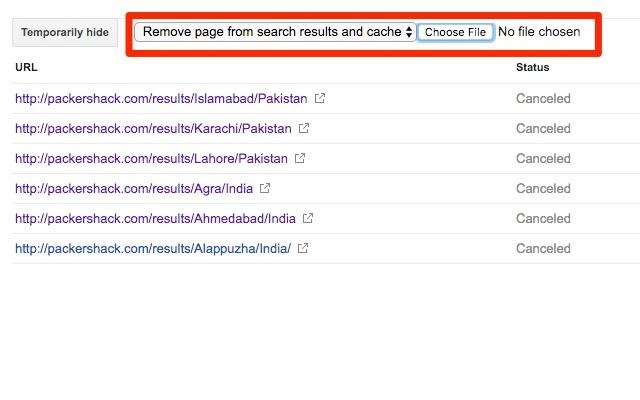
Task: Click the Temporarily hide button
Action: 65,33
